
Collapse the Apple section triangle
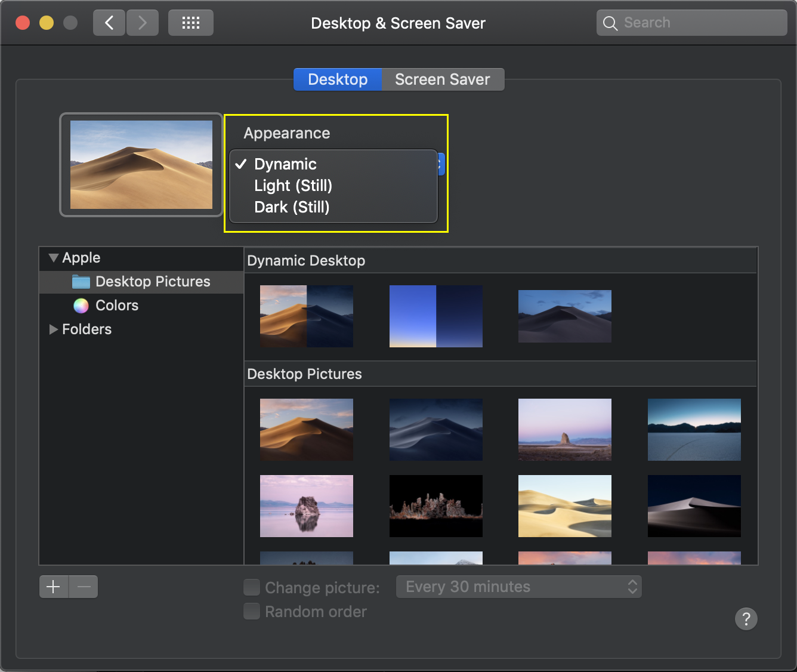53,257
